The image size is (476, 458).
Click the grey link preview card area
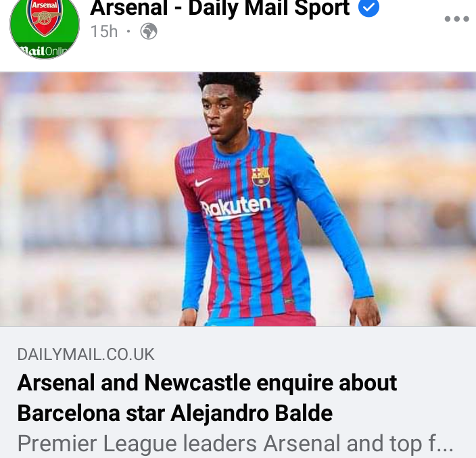click(238, 392)
